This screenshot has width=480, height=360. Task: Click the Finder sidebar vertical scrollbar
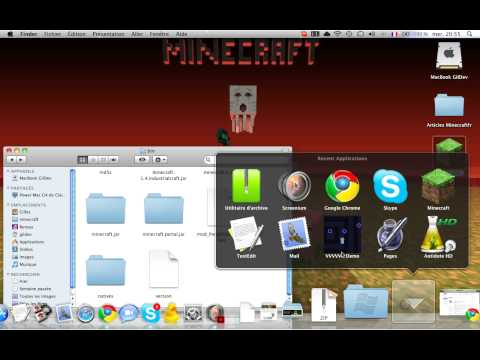[x=72, y=230]
